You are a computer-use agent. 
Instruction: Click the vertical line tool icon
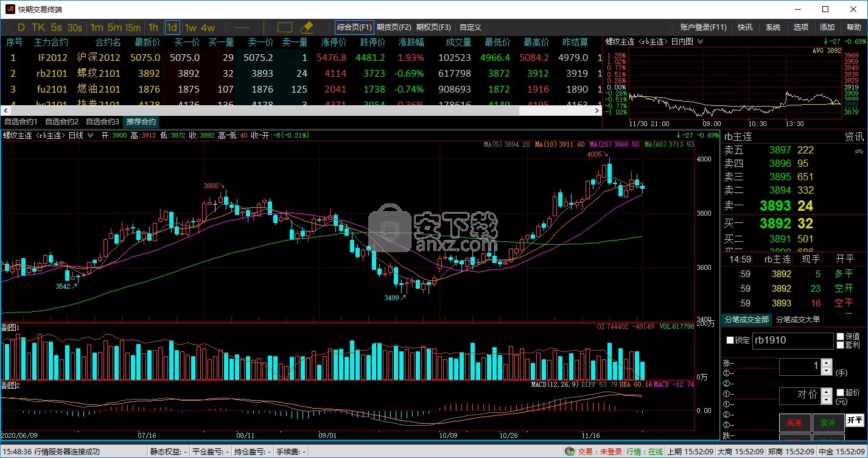[x=264, y=27]
